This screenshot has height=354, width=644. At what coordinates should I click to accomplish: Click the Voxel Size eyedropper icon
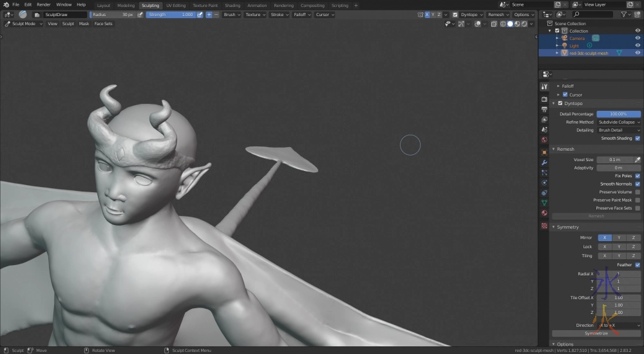(x=638, y=159)
